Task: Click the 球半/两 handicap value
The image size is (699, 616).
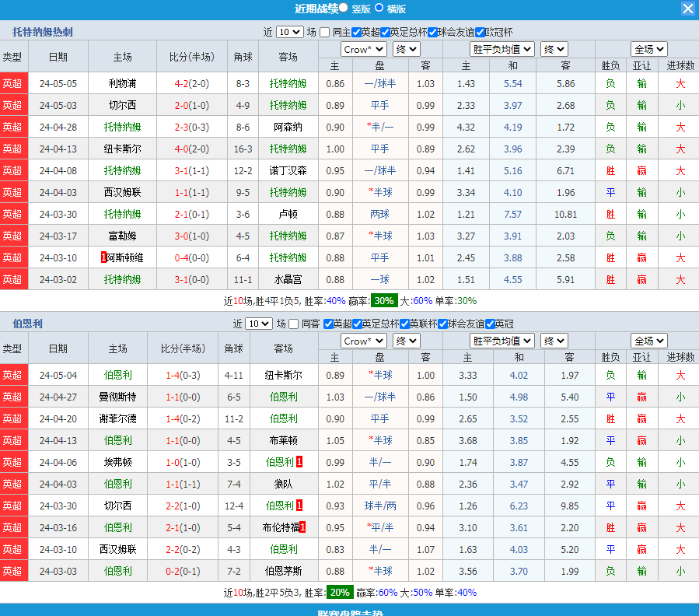Action: click(379, 506)
